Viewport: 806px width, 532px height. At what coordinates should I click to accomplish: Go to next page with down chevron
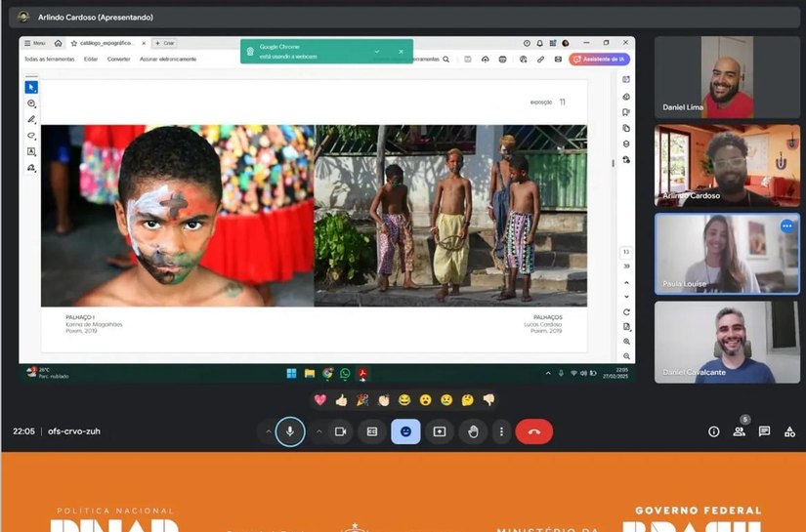(626, 297)
